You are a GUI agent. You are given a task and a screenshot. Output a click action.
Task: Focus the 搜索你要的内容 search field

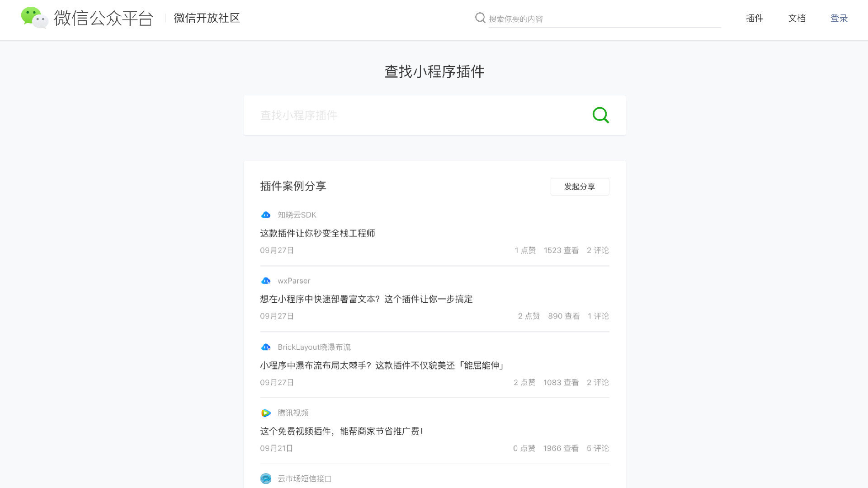pos(604,19)
